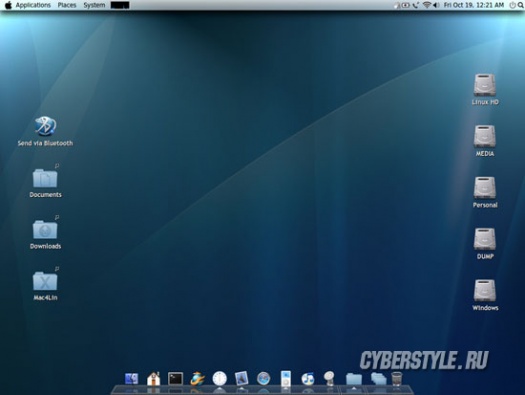This screenshot has width=525, height=395.
Task: Open the Trash in dock
Action: click(397, 379)
